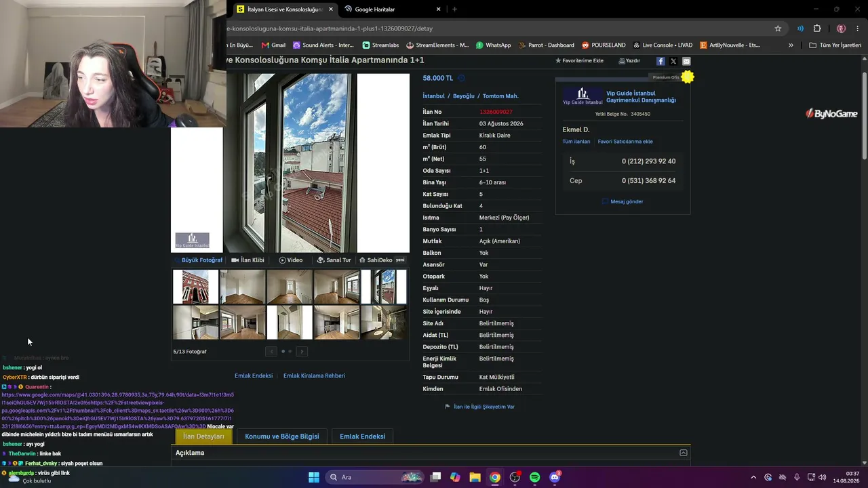The image size is (868, 488).
Task: Collapse the Açıklama section
Action: tap(684, 453)
